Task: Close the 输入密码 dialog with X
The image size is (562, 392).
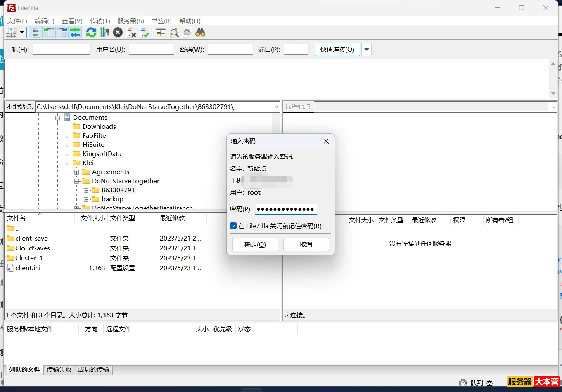Action: tap(326, 141)
